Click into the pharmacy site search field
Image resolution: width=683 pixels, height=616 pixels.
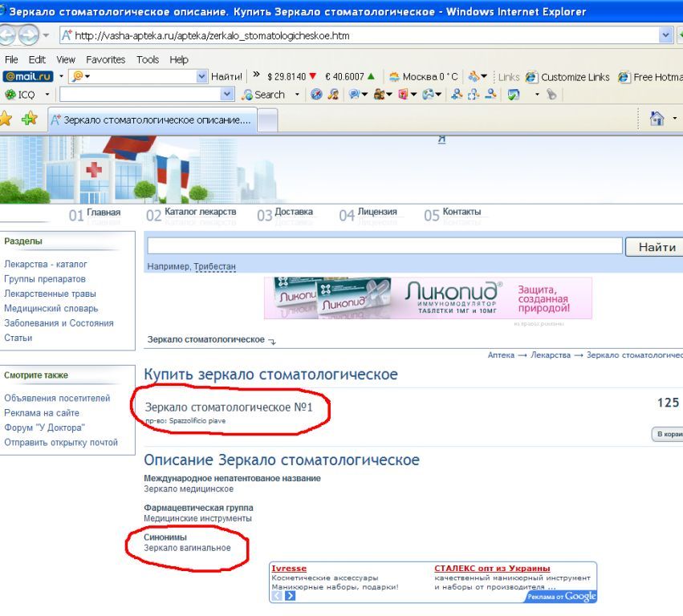pyautogui.click(x=384, y=246)
